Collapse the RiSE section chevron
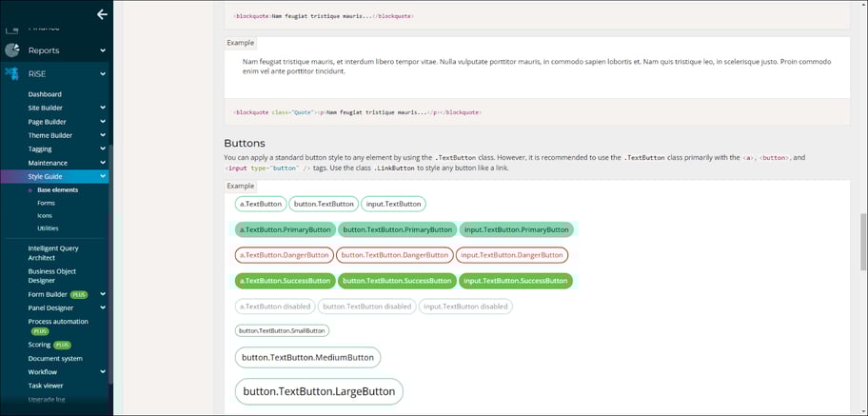868x416 pixels. tap(103, 73)
